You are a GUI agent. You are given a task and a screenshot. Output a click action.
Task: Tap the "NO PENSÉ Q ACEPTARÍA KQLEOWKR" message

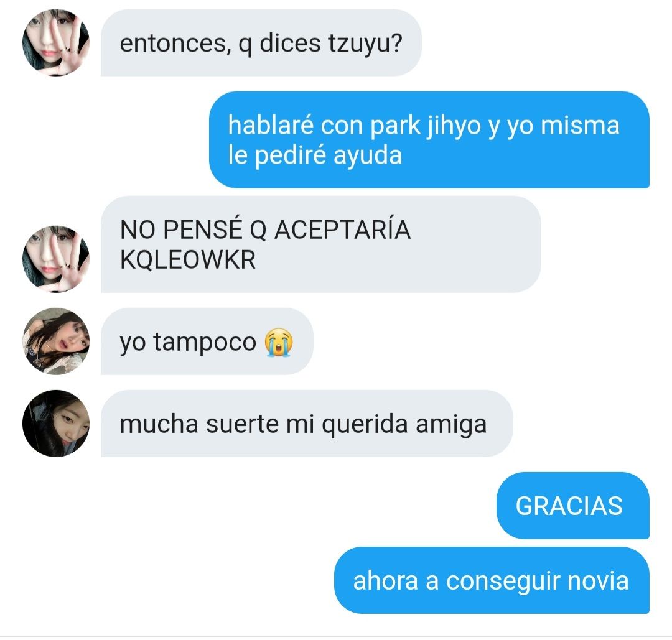pyautogui.click(x=320, y=244)
